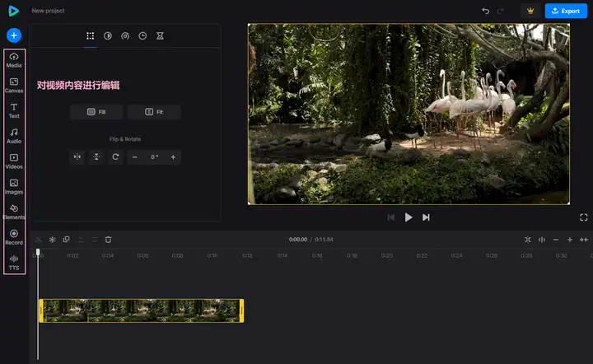
Task: Switch to the transform grid tab
Action: (x=90, y=36)
